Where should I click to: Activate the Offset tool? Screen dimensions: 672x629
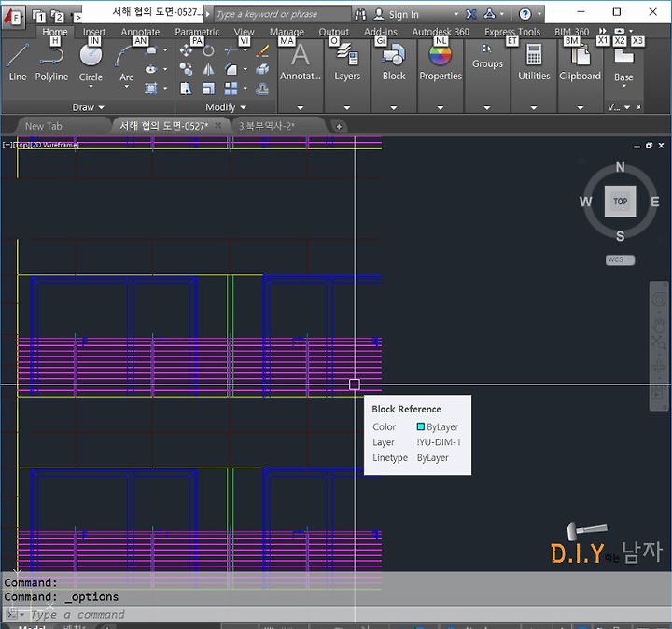click(x=262, y=89)
